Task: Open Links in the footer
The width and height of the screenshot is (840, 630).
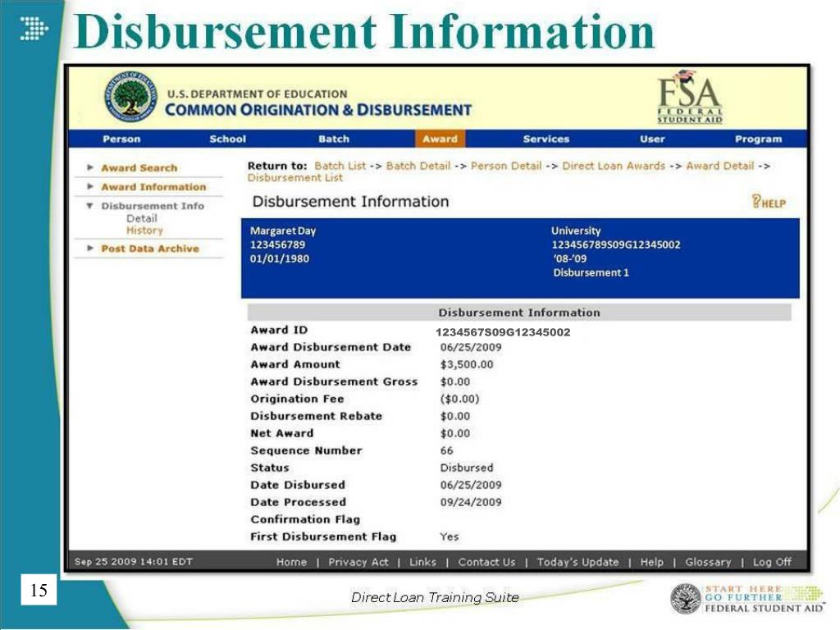Action: point(422,562)
